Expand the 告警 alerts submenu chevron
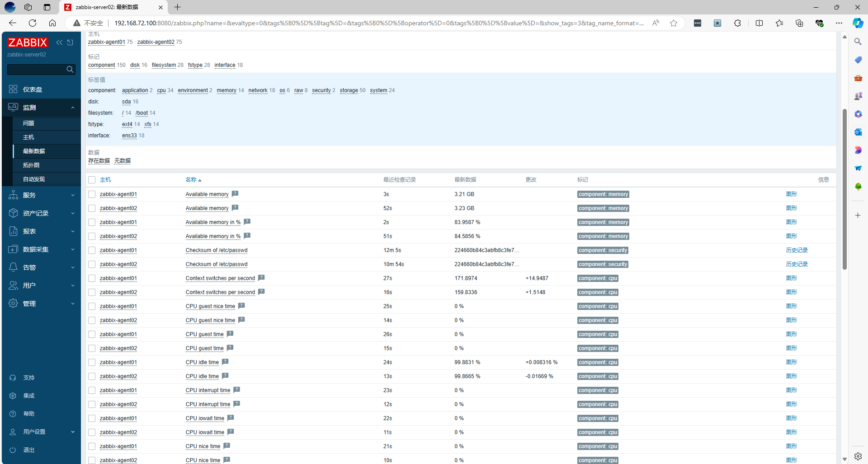Image resolution: width=868 pixels, height=464 pixels. point(72,267)
